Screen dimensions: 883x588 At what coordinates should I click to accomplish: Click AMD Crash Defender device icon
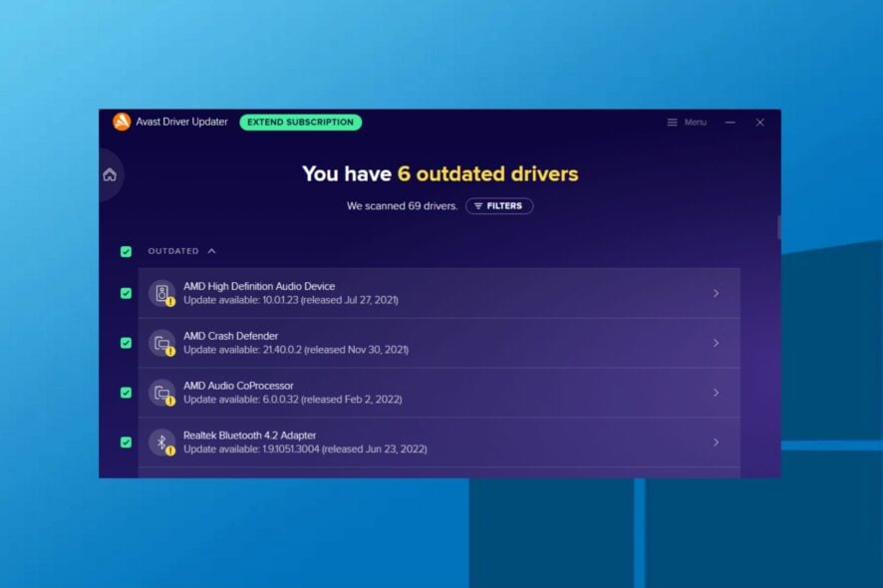click(x=162, y=343)
